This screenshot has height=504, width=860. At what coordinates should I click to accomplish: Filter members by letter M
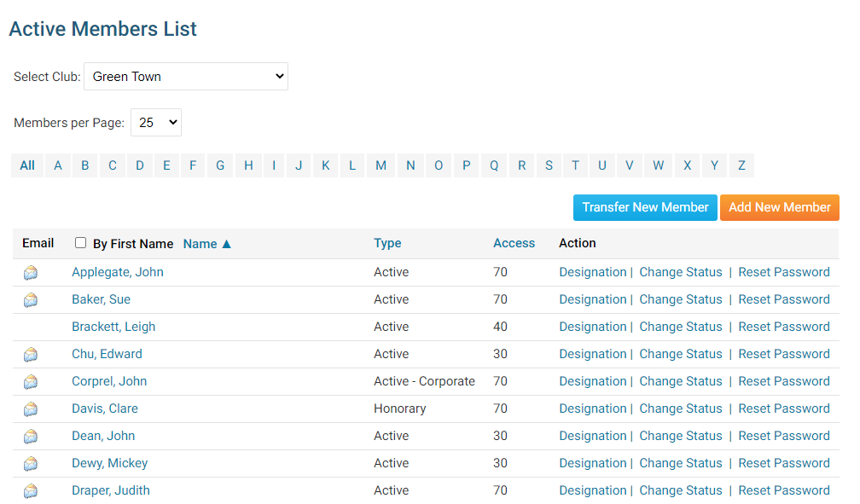tap(381, 165)
